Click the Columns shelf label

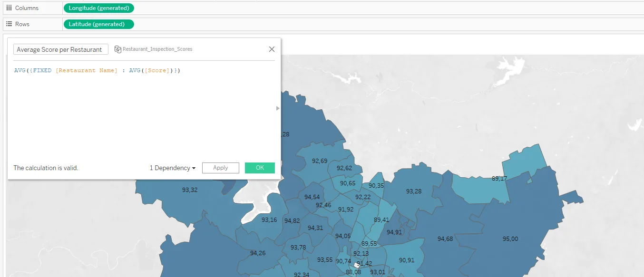coord(27,8)
